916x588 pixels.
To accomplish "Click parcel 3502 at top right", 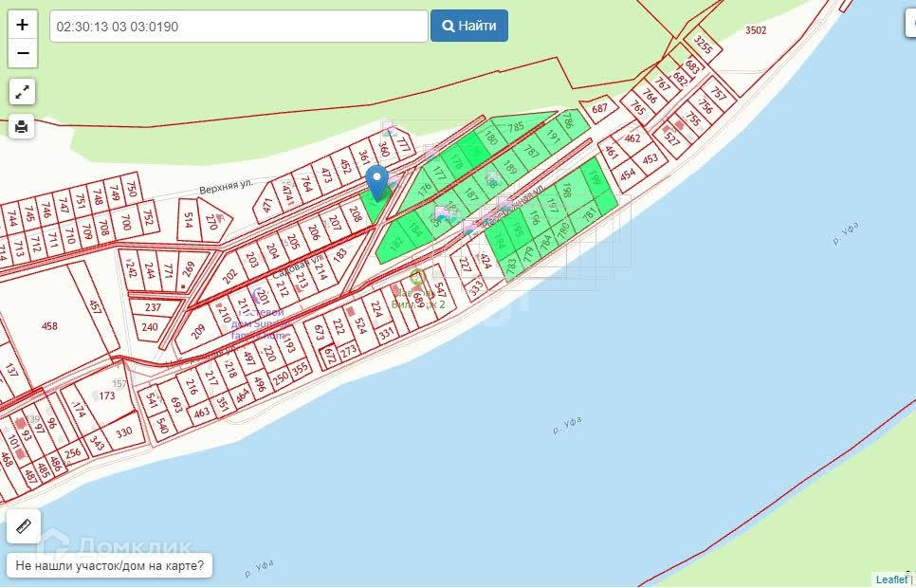I will pos(756,30).
